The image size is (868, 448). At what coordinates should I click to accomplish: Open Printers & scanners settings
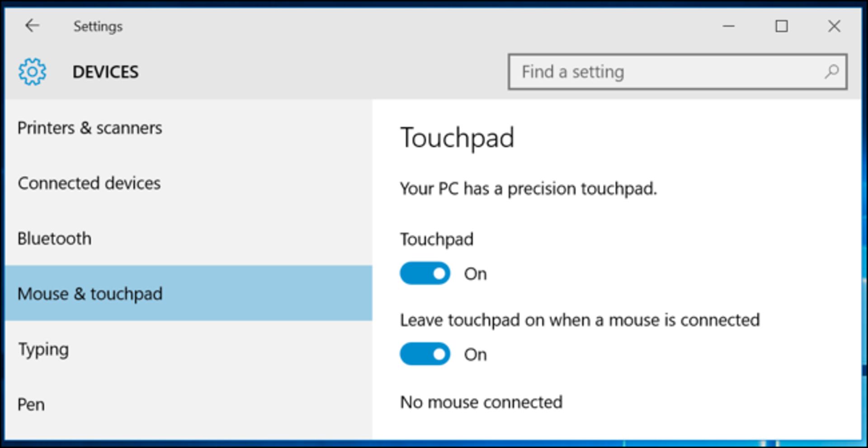coord(90,128)
